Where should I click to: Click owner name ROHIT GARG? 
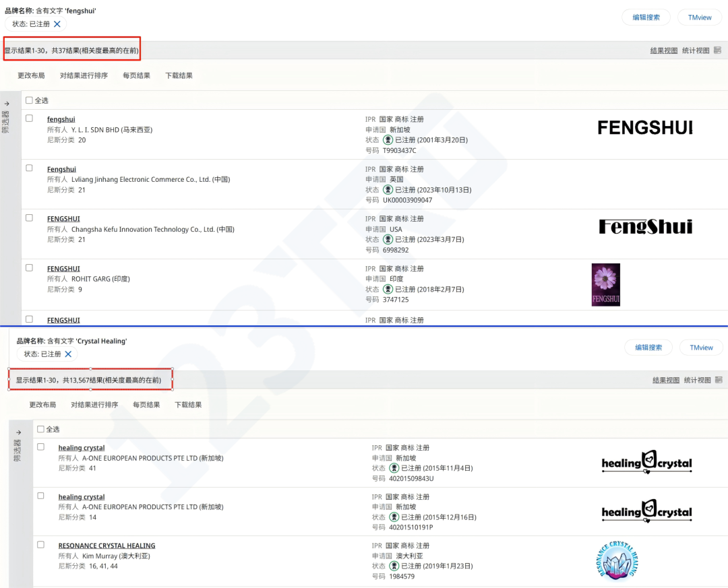pyautogui.click(x=91, y=279)
